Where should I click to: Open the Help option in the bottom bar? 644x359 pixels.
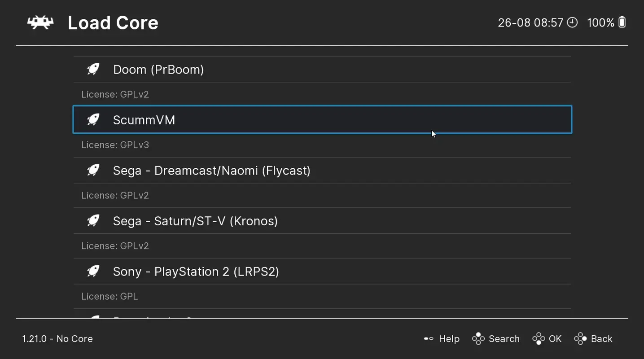(x=448, y=338)
